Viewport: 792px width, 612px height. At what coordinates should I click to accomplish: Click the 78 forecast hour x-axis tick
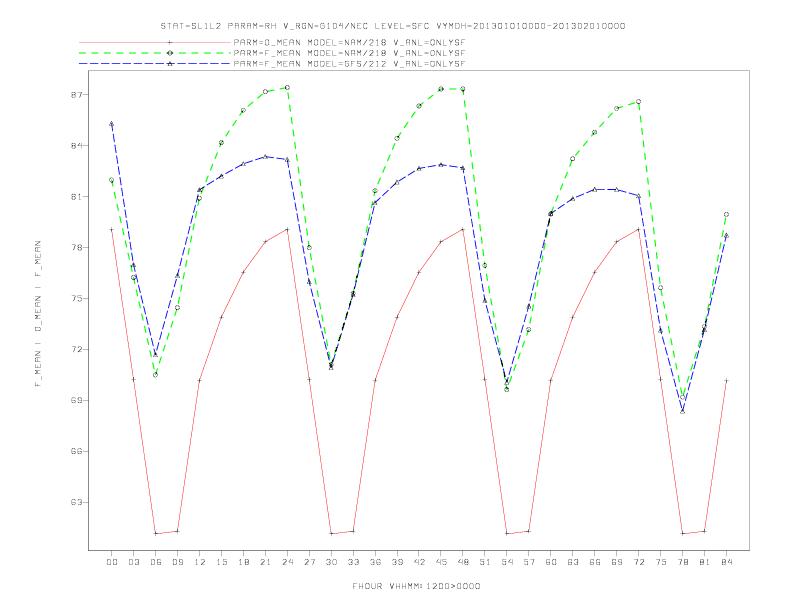click(683, 562)
